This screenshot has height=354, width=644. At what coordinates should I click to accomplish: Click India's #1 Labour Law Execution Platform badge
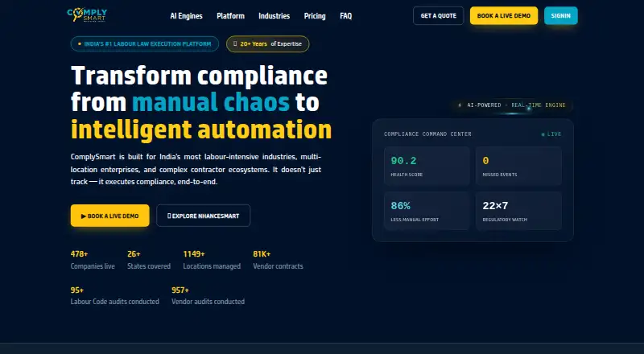(145, 44)
